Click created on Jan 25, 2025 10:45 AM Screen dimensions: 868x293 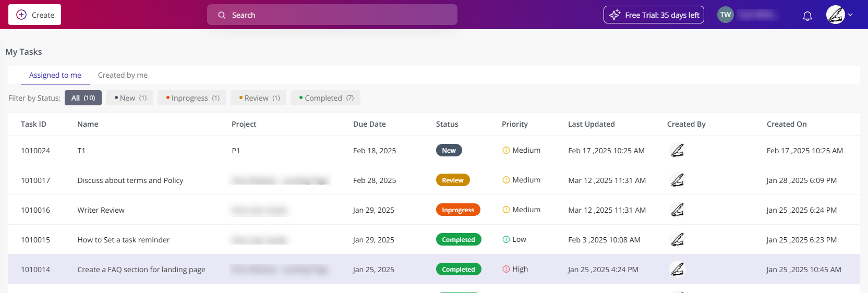pos(804,270)
